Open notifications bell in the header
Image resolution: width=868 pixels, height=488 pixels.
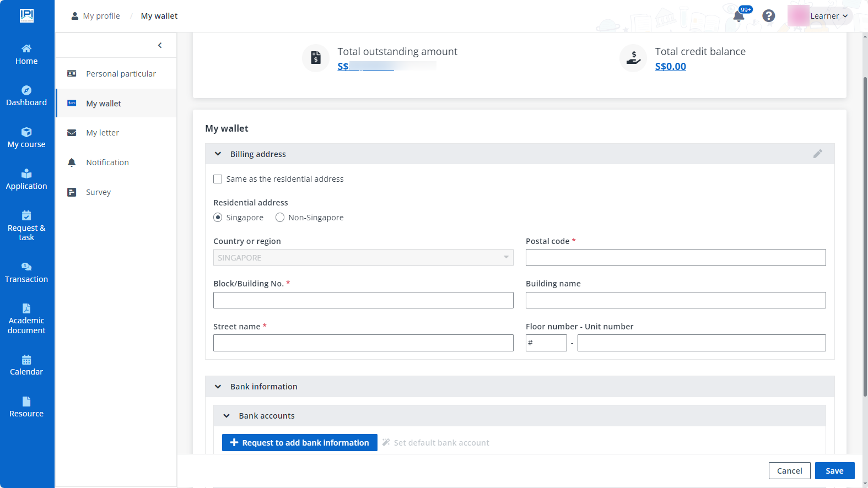point(739,16)
